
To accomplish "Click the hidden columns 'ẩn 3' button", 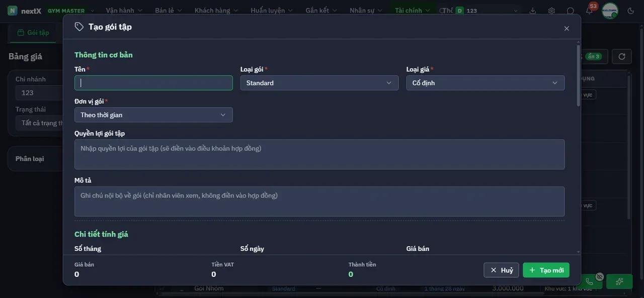I will tap(594, 56).
